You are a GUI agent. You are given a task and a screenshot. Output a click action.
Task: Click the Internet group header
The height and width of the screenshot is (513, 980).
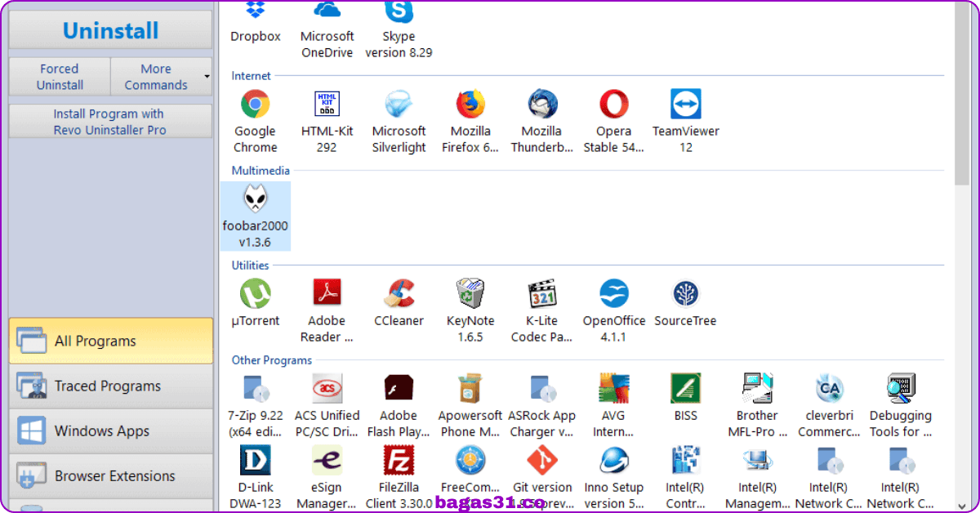point(251,75)
